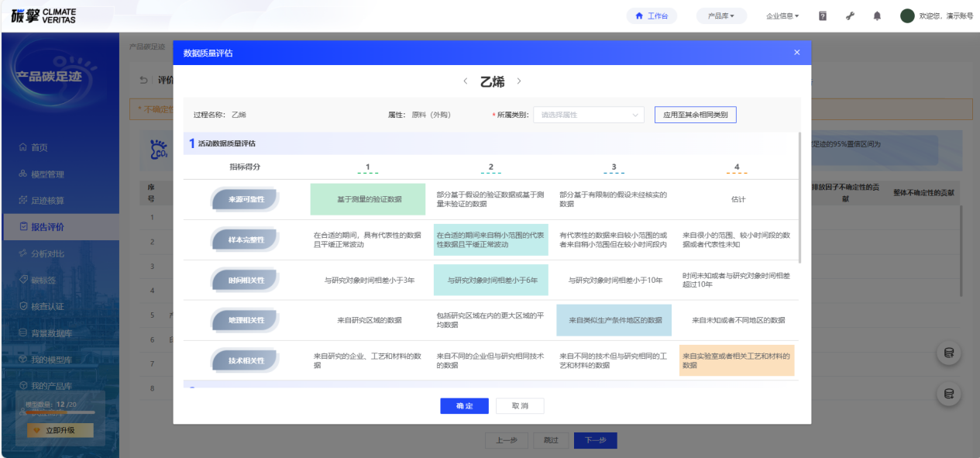Go to next process with right chevron

(x=519, y=81)
